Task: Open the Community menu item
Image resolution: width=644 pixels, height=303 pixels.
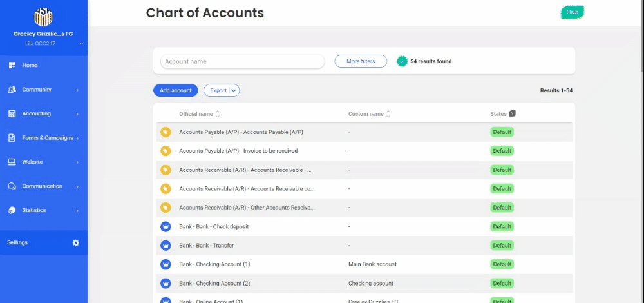Action: click(x=37, y=90)
